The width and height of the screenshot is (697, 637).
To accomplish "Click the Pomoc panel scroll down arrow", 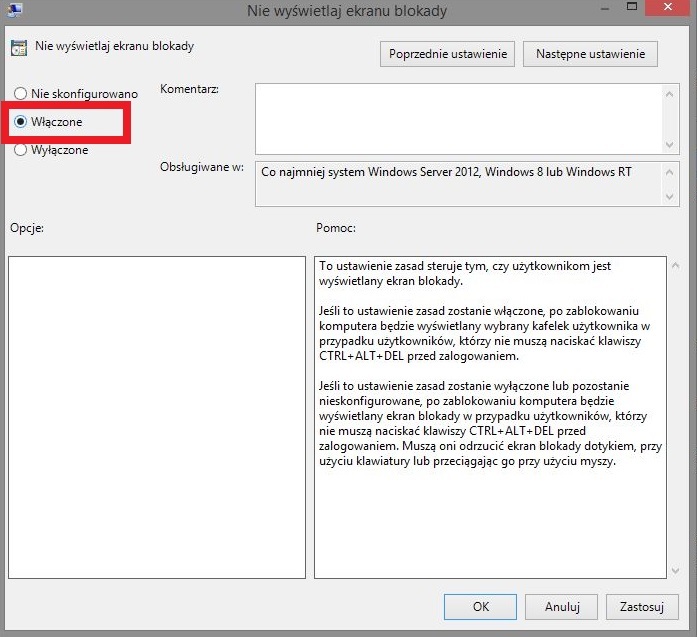I will point(676,570).
